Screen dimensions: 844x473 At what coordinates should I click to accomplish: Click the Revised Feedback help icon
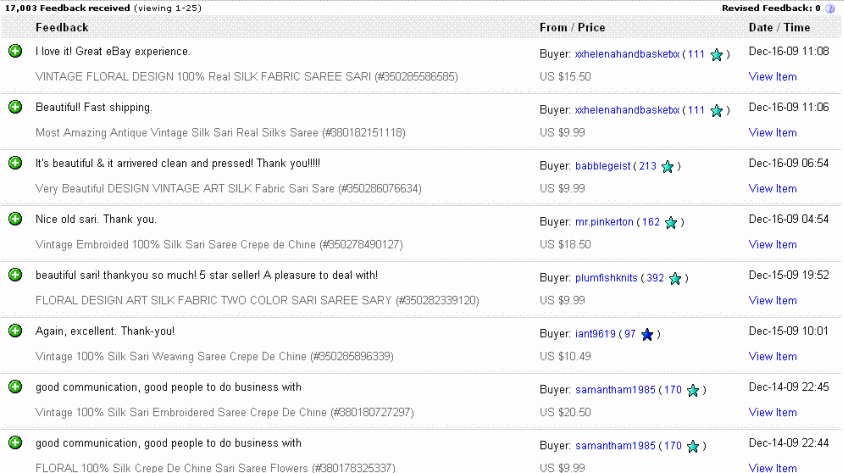[x=831, y=8]
